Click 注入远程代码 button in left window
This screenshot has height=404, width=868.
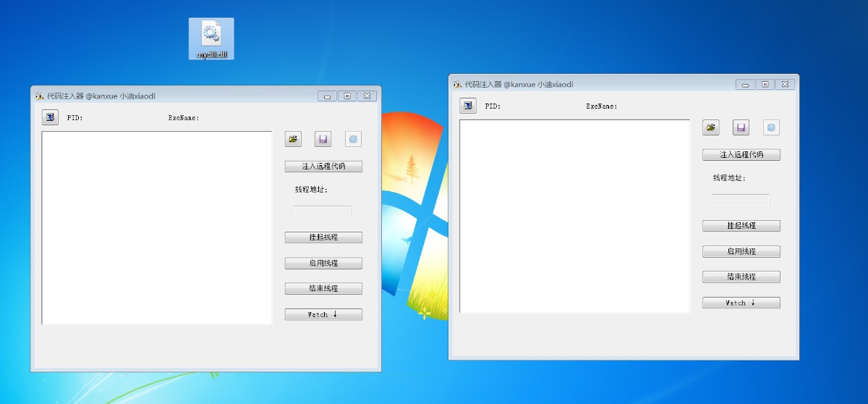click(323, 167)
